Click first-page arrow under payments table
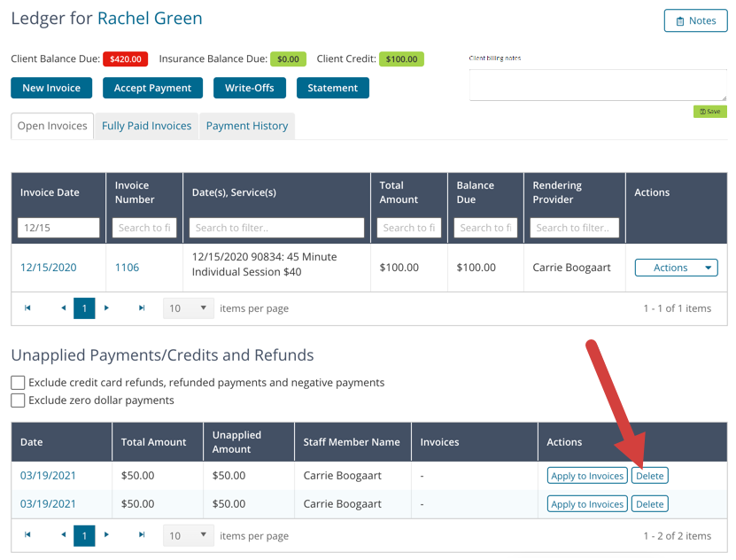Image resolution: width=736 pixels, height=560 pixels. [x=27, y=535]
